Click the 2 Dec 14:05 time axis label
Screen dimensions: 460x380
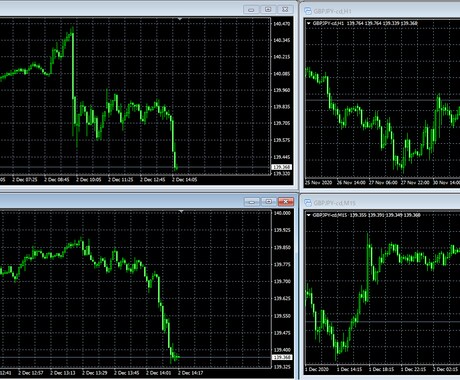pos(184,180)
